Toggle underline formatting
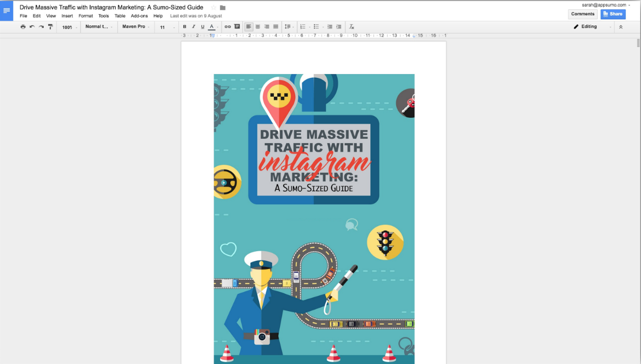 (202, 27)
